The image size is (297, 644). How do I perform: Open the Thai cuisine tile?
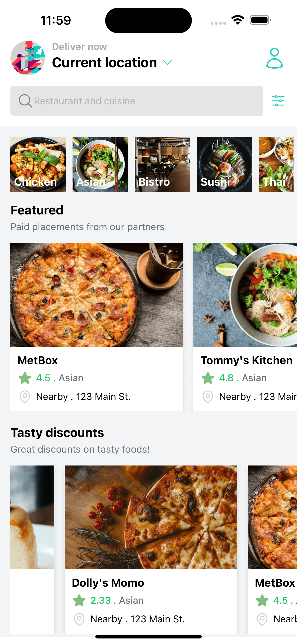(x=276, y=164)
